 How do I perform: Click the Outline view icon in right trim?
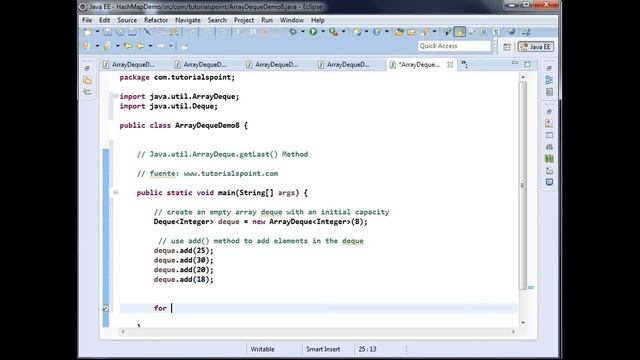point(549,80)
